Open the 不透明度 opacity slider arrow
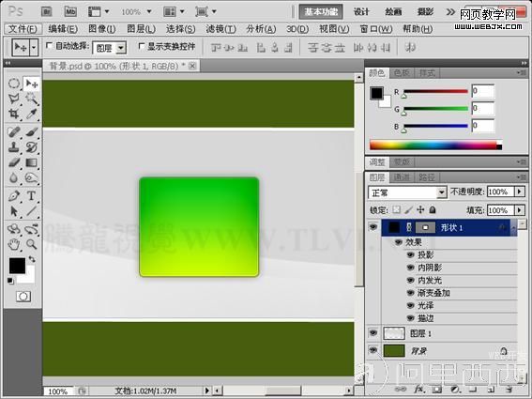Viewport: 532px width, 399px height. click(x=520, y=192)
